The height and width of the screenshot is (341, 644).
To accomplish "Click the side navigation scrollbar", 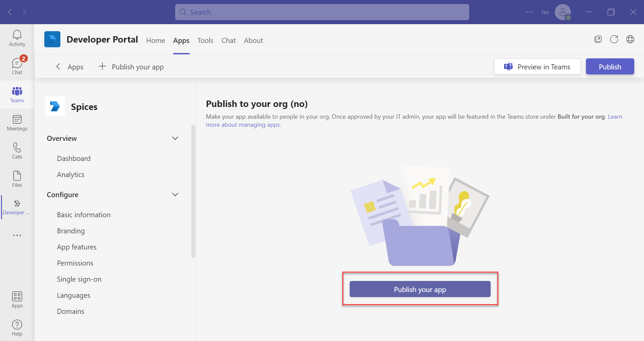I will pos(193,191).
